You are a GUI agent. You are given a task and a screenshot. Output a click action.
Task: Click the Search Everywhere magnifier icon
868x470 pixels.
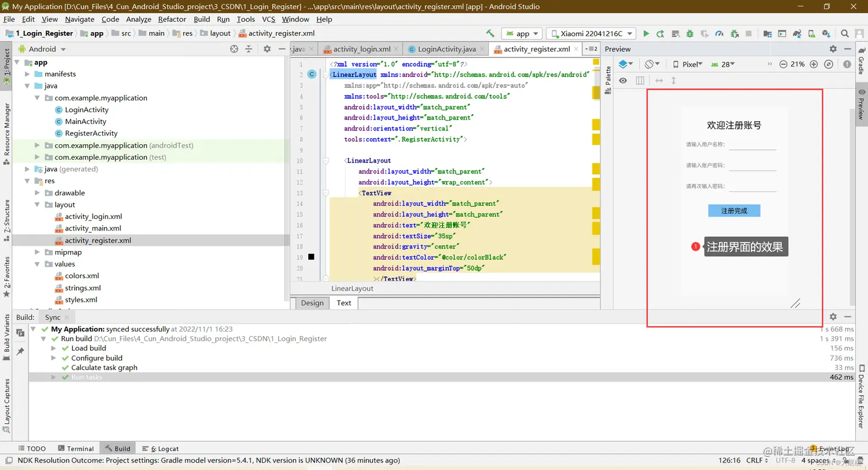click(844, 34)
